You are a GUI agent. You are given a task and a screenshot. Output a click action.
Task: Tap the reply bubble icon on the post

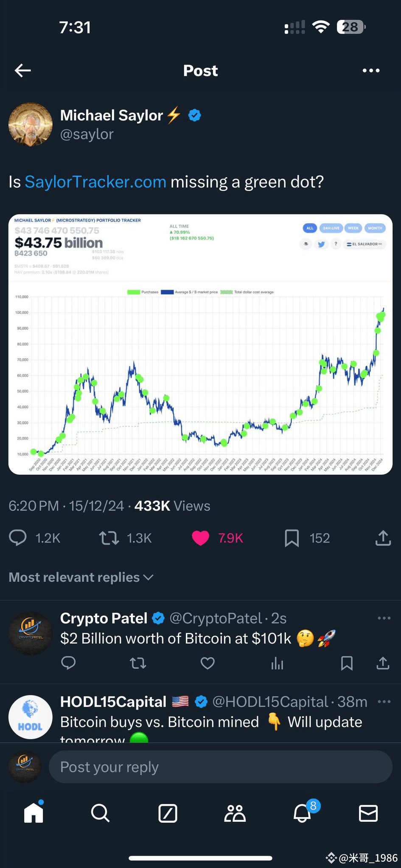[18, 538]
